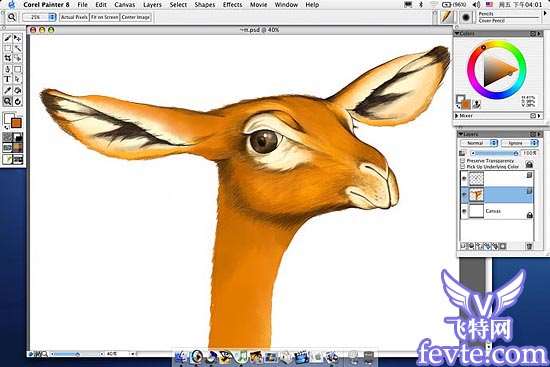This screenshot has height=367, width=550.
Task: Open the Gradient selector in toolbox
Action: [x=18, y=137]
